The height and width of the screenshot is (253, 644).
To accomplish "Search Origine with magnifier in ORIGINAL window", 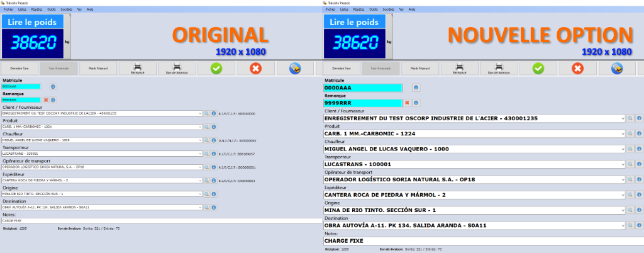I will point(207,194).
